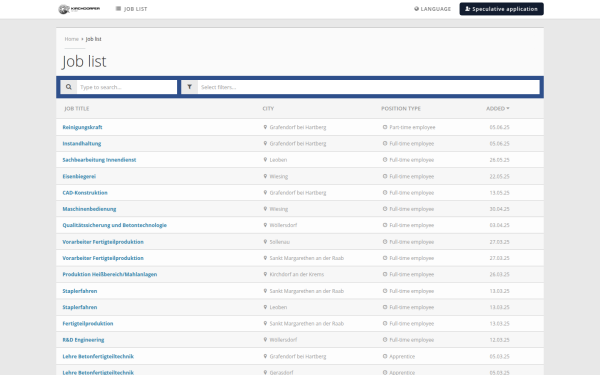Open Lehre Betonfertigteiltechnik job in Grafendorf
Image resolution: width=600 pixels, height=375 pixels.
point(98,356)
